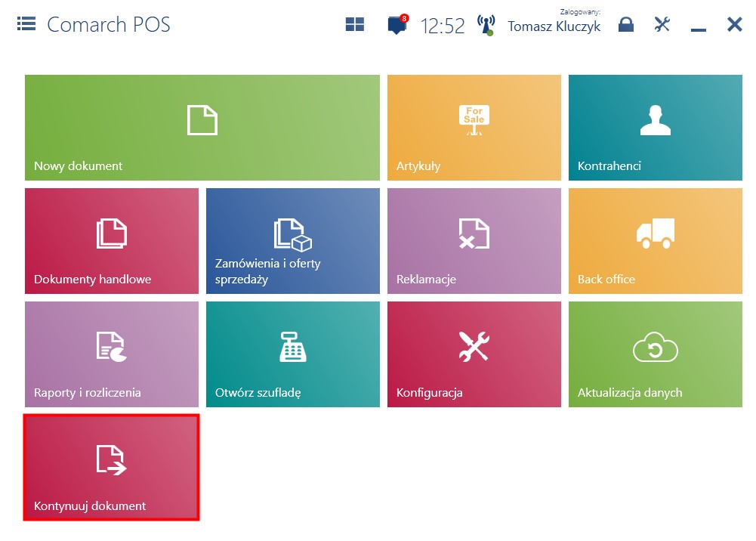Minimize the Comarch POS window
The height and width of the screenshot is (541, 756).
[x=698, y=30]
